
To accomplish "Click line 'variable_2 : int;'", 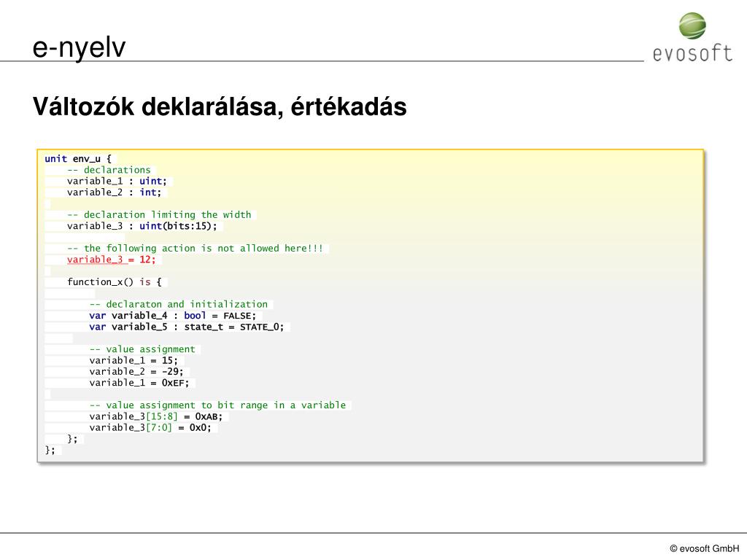I will 115,192.
